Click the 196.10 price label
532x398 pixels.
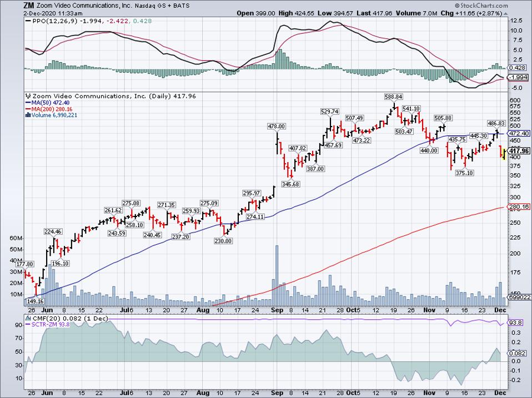click(60, 264)
